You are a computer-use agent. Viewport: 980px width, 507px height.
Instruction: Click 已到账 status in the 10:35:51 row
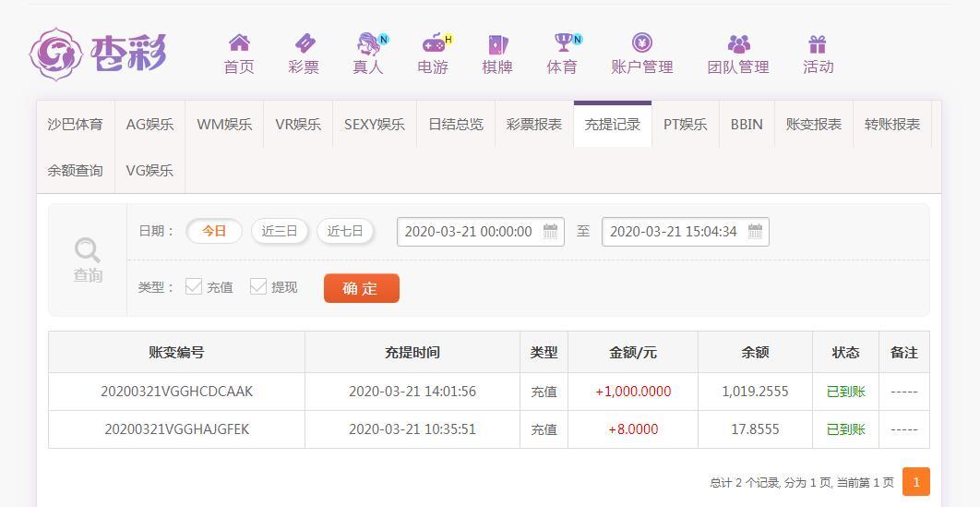click(x=845, y=429)
